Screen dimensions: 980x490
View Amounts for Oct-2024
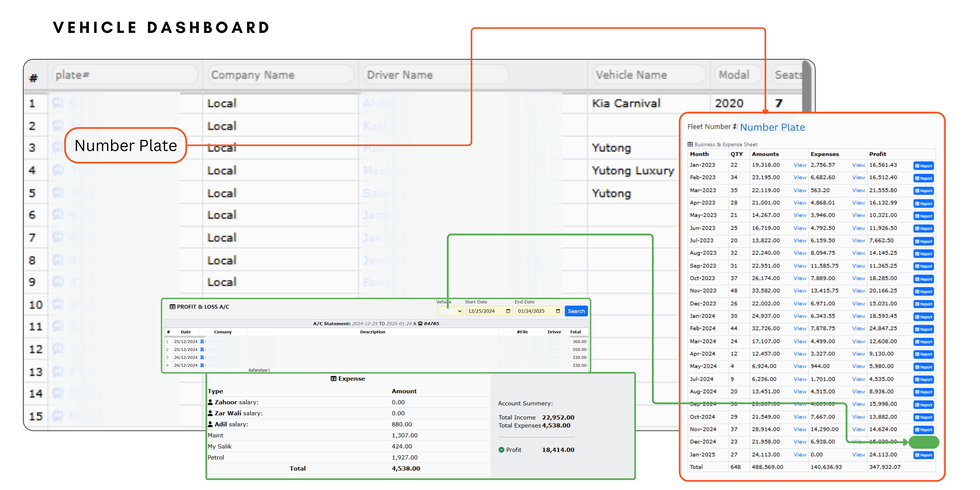800,417
